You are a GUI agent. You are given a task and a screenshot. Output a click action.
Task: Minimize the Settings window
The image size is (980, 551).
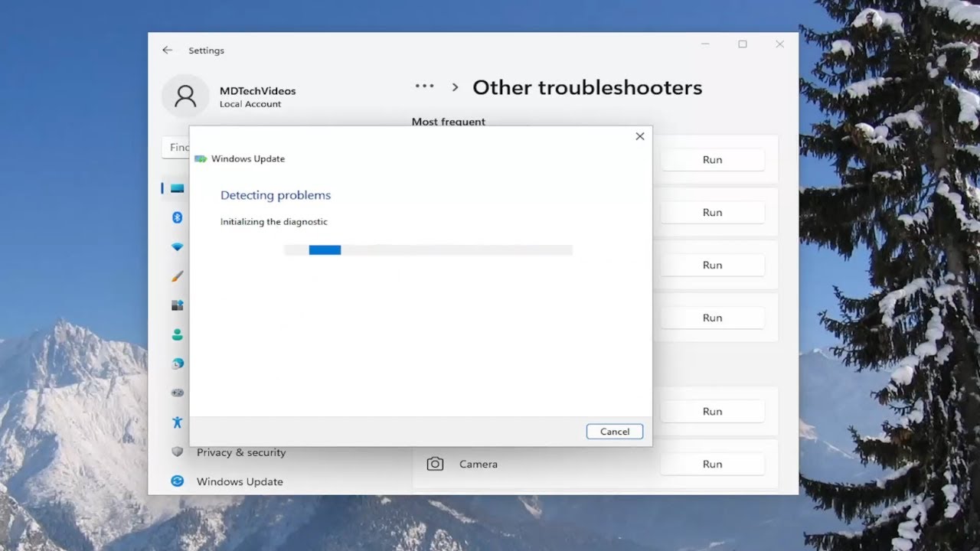click(x=705, y=44)
